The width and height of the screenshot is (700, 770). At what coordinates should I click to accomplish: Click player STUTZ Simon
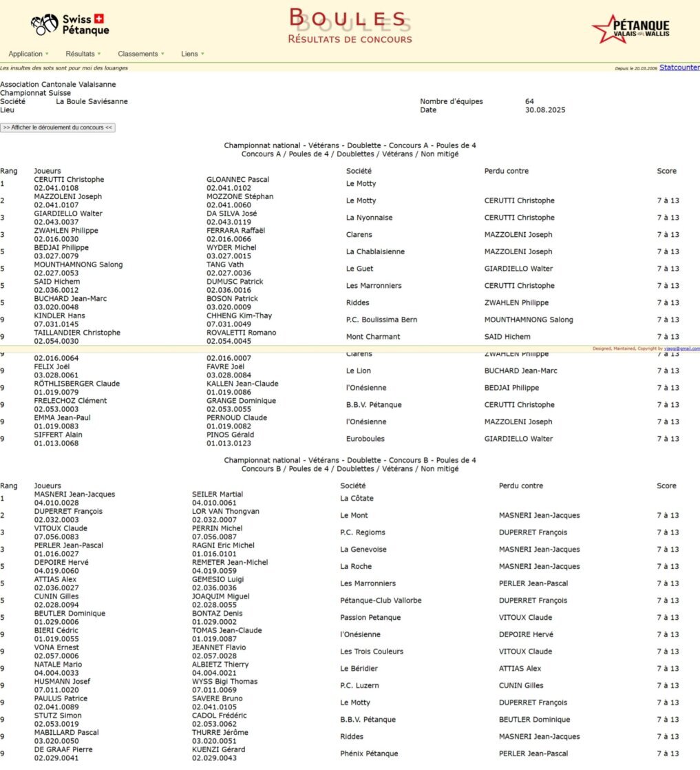point(58,716)
